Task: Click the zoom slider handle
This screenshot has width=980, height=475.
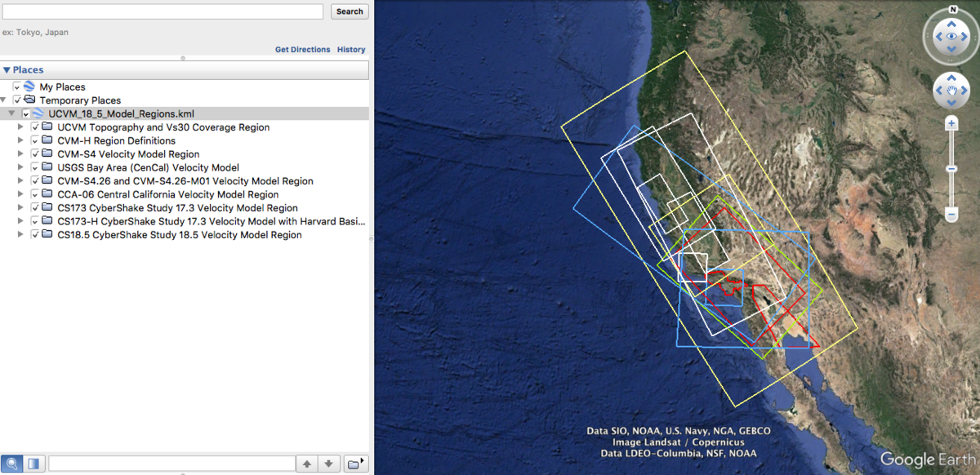Action: 951,168
